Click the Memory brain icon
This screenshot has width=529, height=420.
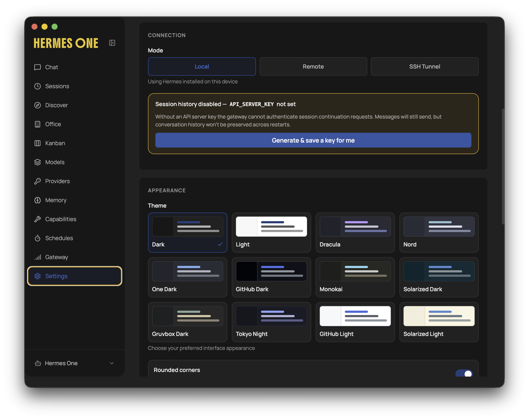click(37, 200)
